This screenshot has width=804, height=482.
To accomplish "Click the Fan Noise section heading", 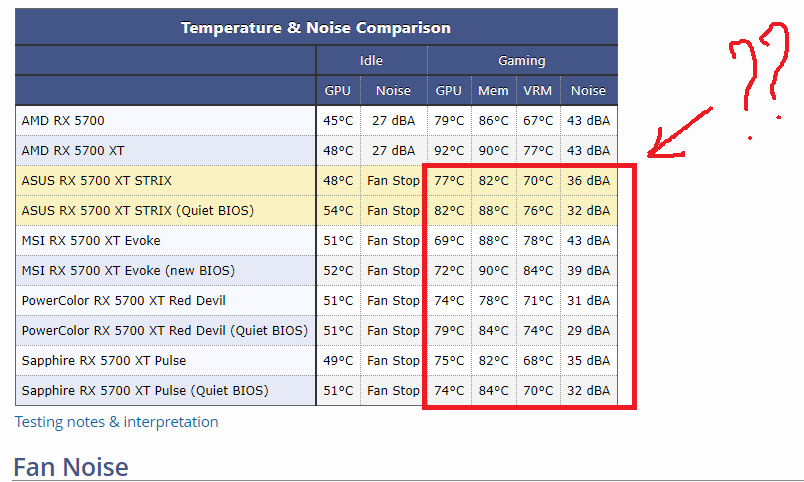I will [x=71, y=465].
